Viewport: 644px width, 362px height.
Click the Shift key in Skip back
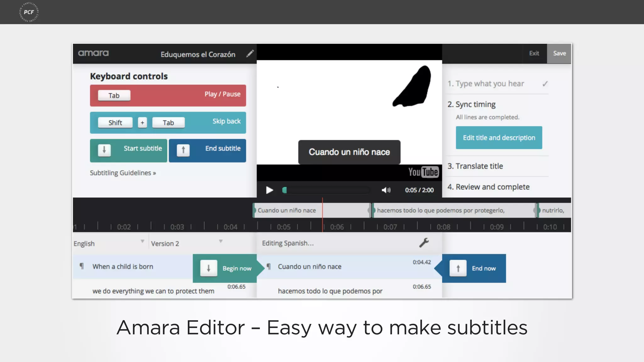coord(115,123)
